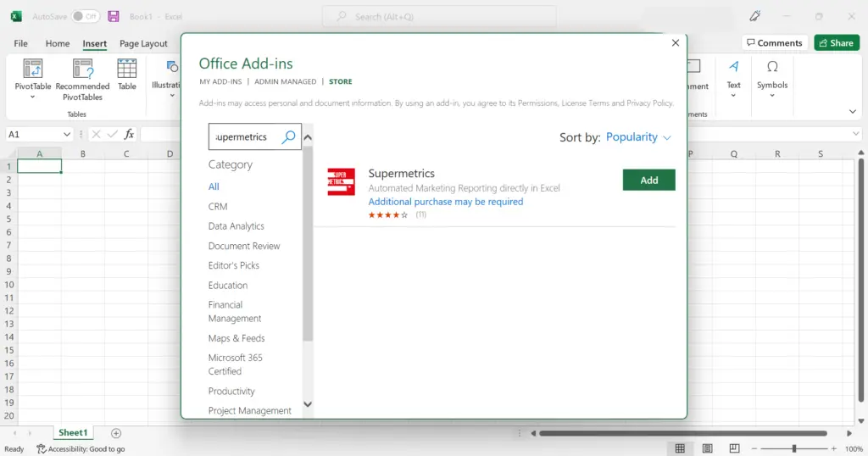Open the Comments pane
868x456 pixels.
click(774, 42)
